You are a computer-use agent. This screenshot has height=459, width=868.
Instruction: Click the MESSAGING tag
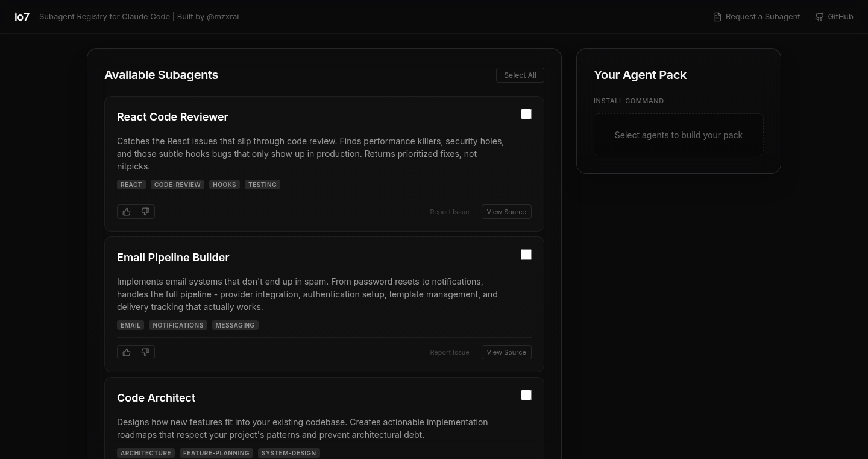click(235, 325)
